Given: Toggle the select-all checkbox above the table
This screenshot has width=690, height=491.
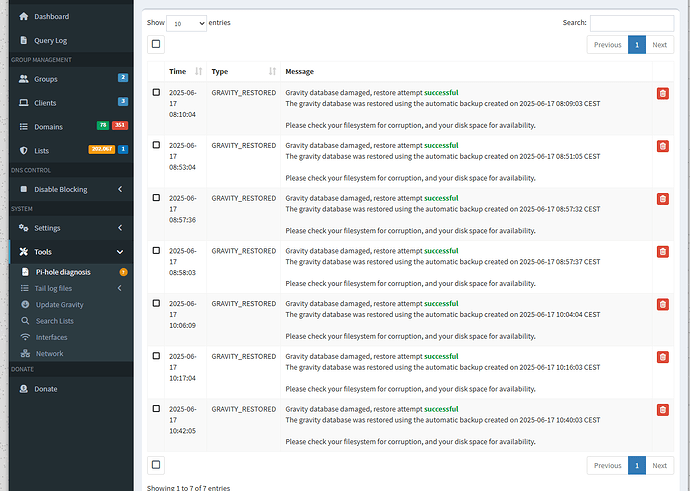Looking at the screenshot, I should pos(155,44).
